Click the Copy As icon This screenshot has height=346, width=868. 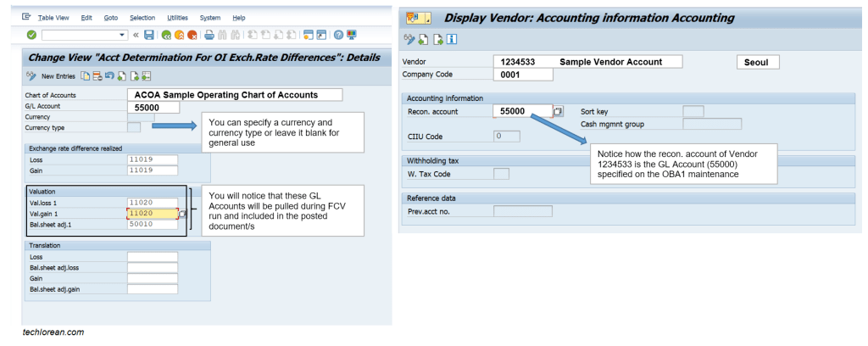click(85, 75)
